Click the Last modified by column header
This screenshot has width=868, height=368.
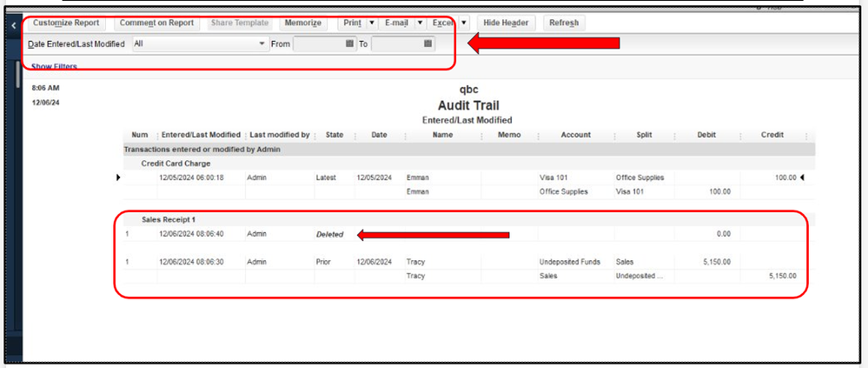click(280, 135)
